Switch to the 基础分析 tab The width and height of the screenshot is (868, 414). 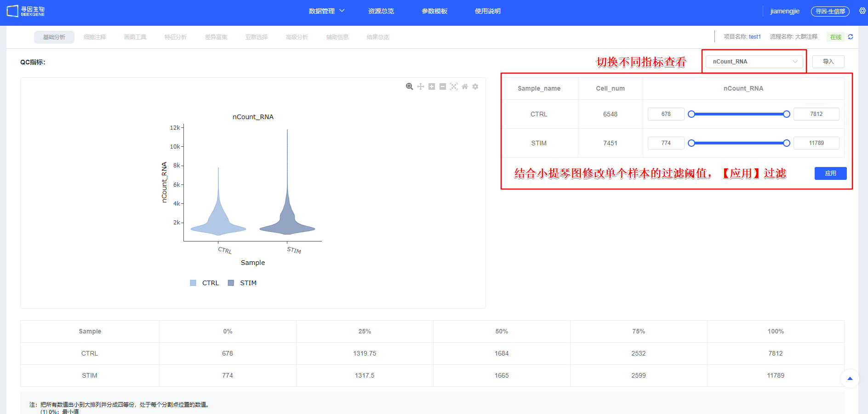pos(54,37)
